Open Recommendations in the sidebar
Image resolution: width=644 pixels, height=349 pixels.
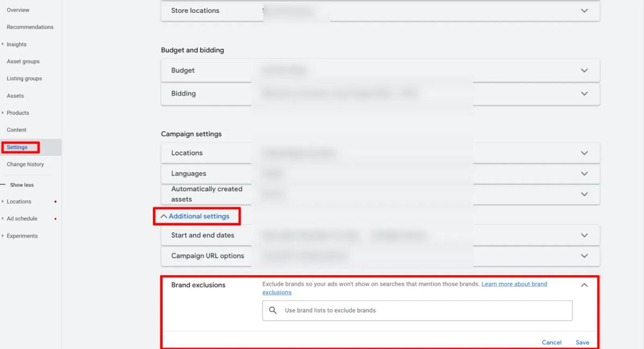click(x=30, y=27)
